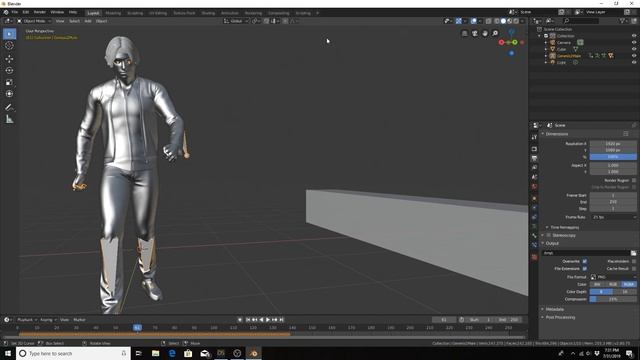Switch to wireframe viewport shading
Viewport: 640px width, 360px height.
497,21
